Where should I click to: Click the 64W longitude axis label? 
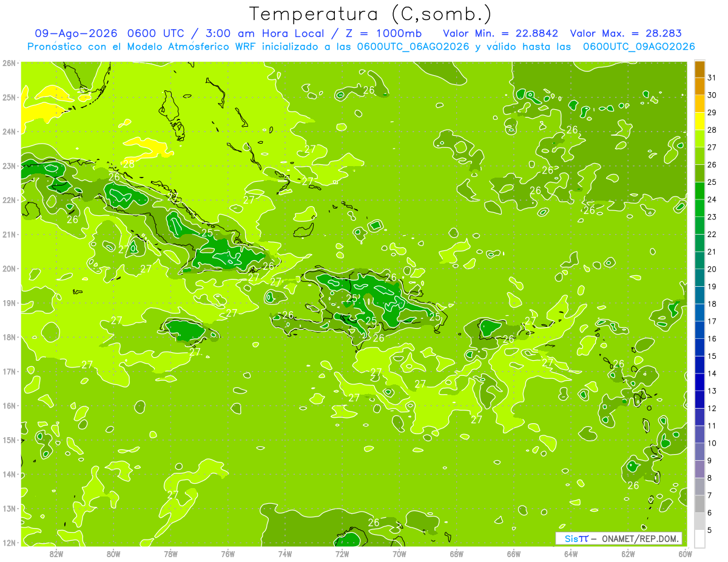[571, 554]
